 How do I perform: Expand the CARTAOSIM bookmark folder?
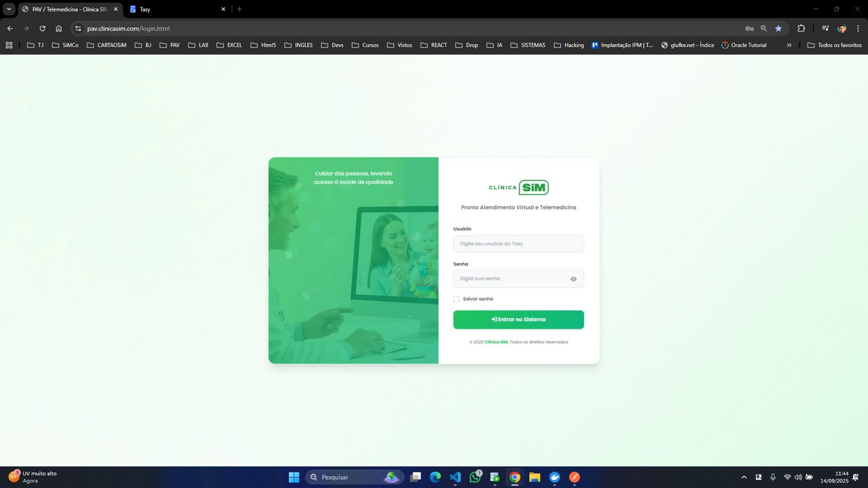(x=106, y=45)
